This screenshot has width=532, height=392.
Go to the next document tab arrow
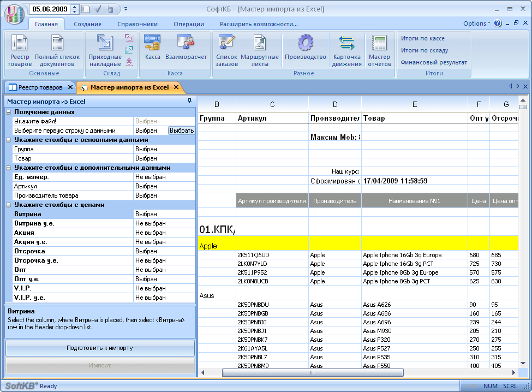pyautogui.click(x=518, y=86)
